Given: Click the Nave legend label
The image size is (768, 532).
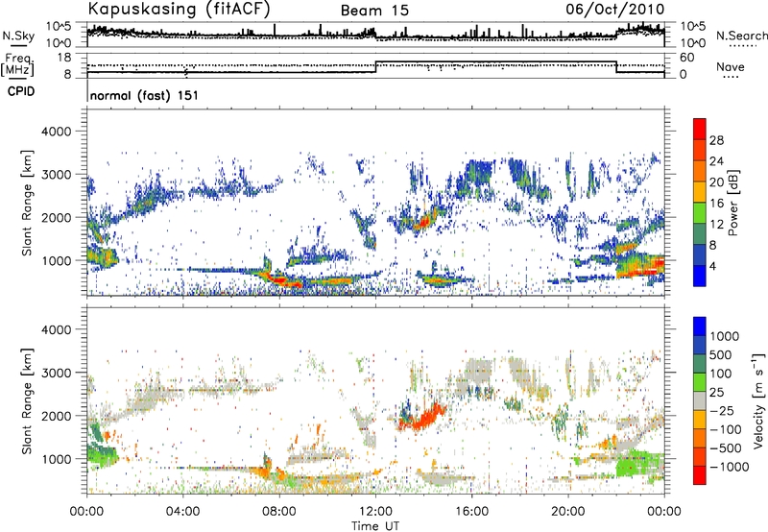Looking at the screenshot, I should coord(731,67).
